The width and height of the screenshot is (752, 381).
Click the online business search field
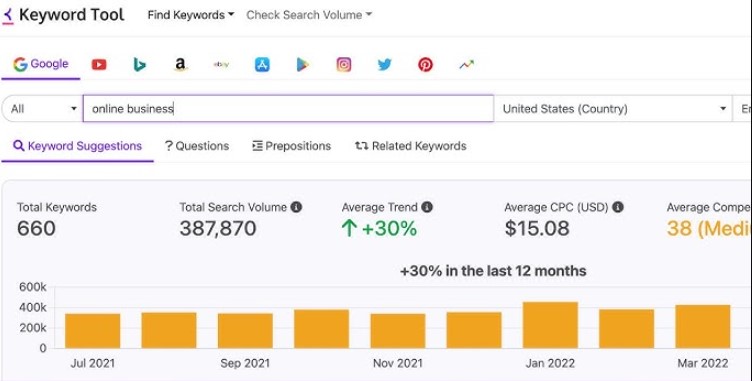coord(288,109)
